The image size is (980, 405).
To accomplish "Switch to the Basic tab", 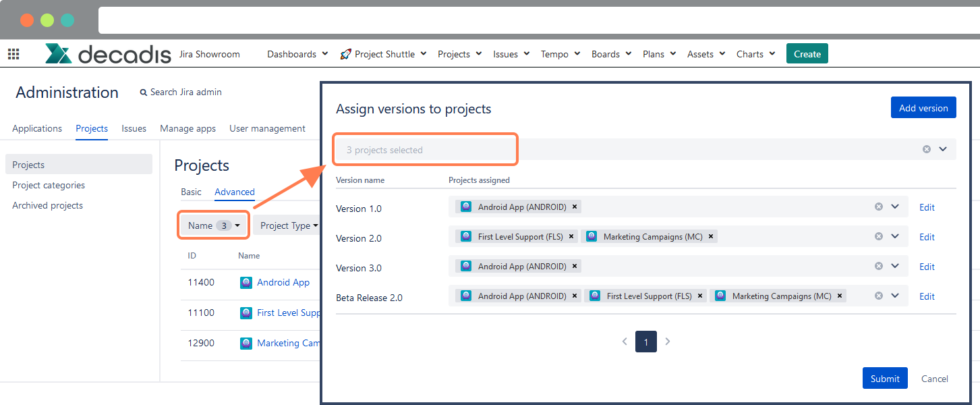I will point(191,192).
